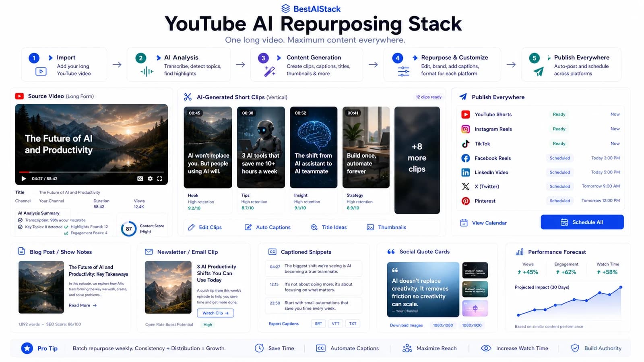The height and width of the screenshot is (362, 644).
Task: Click the Publish Everywhere paper plane step icon
Action: pos(539,72)
